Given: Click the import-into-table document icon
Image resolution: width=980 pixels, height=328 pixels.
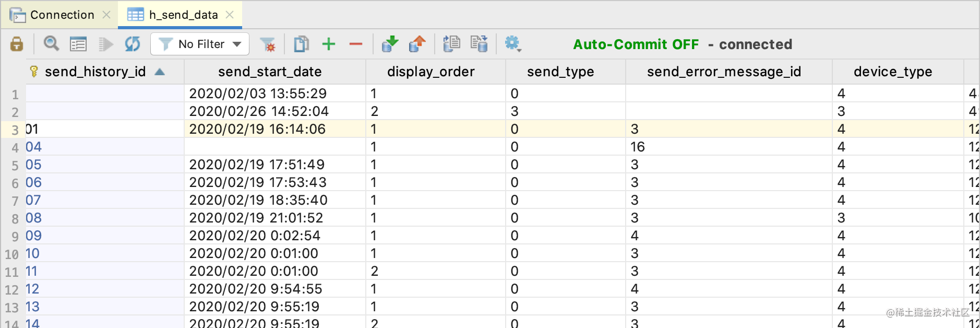Looking at the screenshot, I should 451,44.
